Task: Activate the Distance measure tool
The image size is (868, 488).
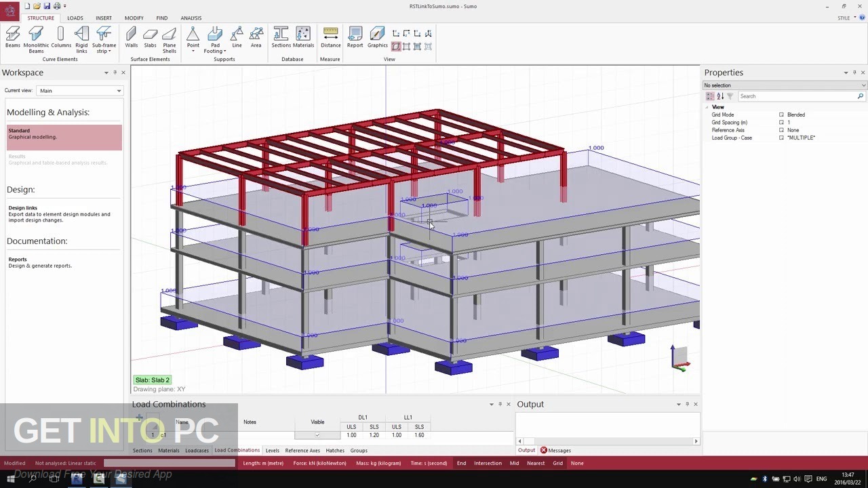Action: click(330, 37)
